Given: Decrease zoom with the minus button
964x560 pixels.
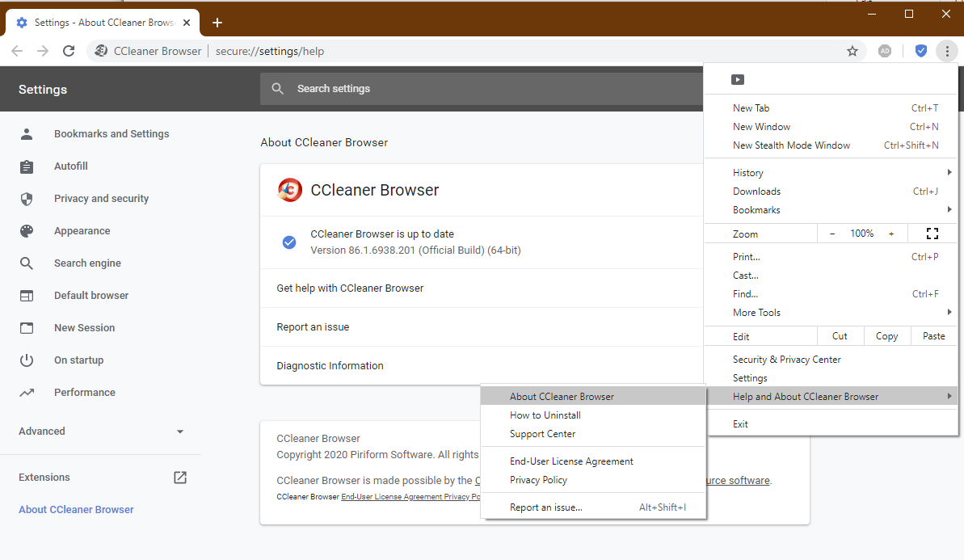Looking at the screenshot, I should 832,234.
